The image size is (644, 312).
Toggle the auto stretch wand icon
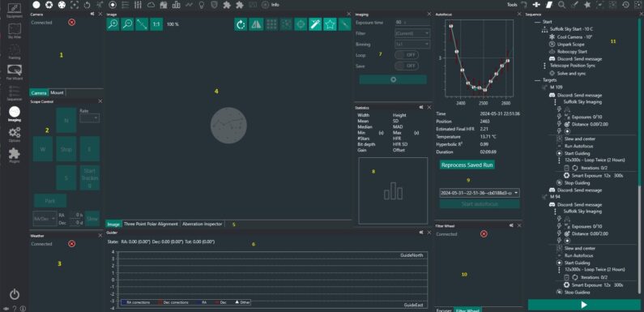click(315, 24)
